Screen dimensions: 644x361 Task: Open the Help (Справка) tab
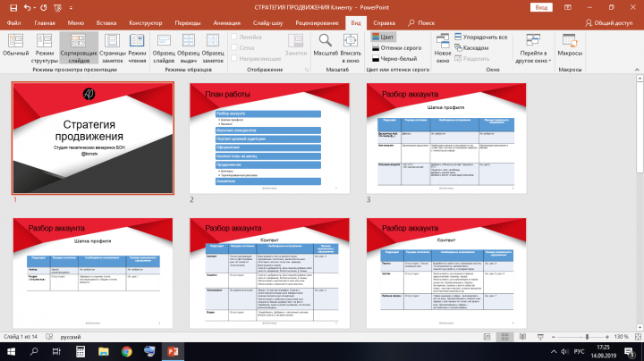click(x=384, y=23)
